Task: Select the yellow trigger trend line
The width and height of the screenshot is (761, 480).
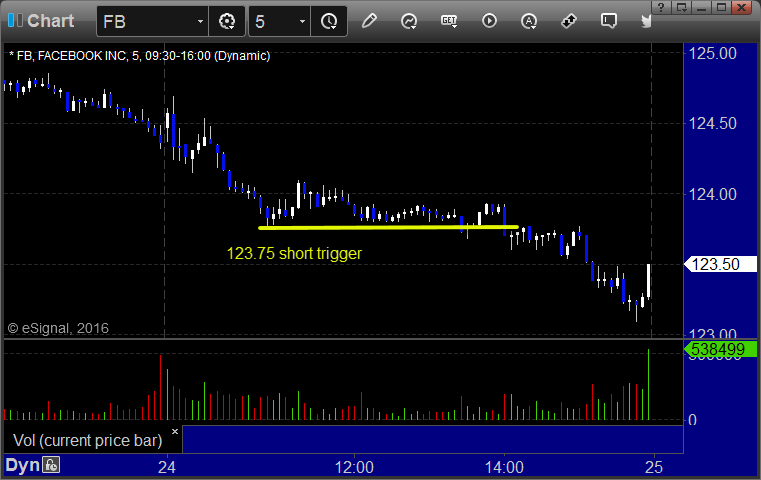Action: point(388,227)
